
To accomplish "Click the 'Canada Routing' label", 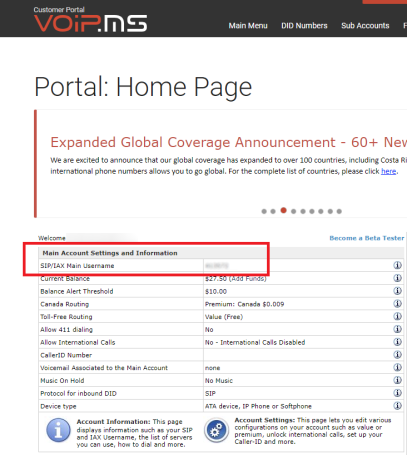I will pyautogui.click(x=64, y=304).
